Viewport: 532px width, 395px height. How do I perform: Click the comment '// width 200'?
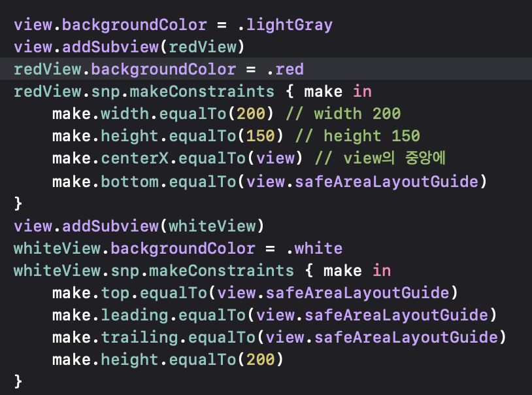click(x=343, y=114)
